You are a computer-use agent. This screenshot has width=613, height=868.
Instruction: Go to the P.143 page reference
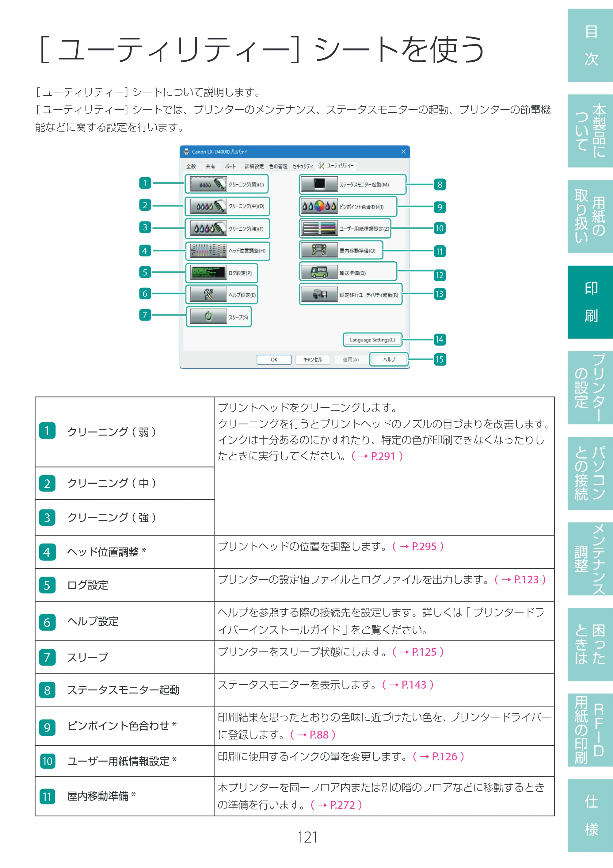tap(408, 685)
